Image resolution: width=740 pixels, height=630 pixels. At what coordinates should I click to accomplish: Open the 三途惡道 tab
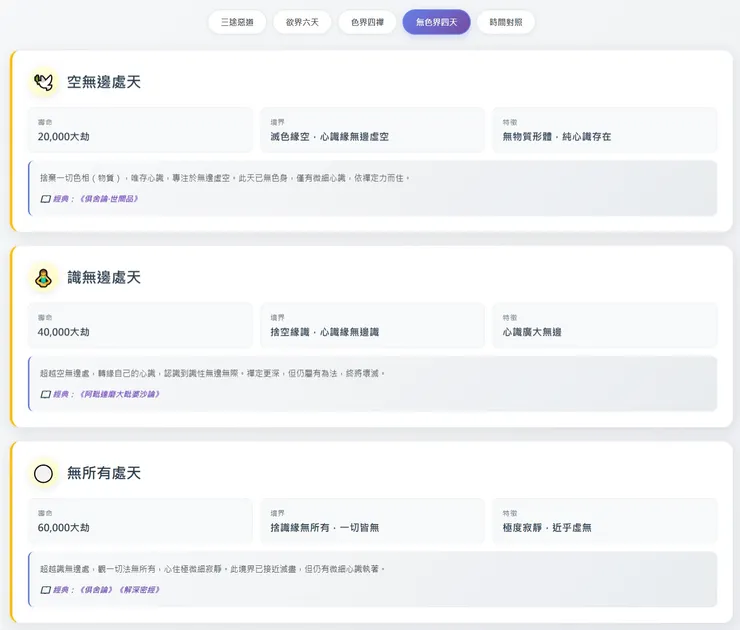[237, 22]
